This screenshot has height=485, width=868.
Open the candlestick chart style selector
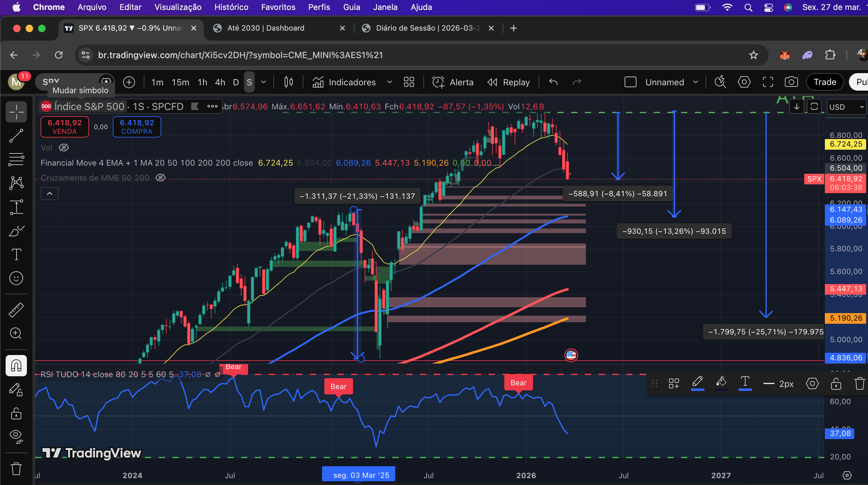click(288, 82)
